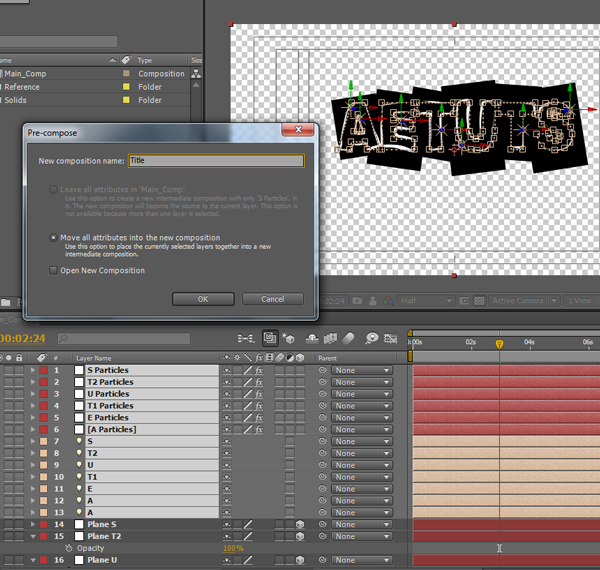The height and width of the screenshot is (570, 600).
Task: Click the Opacity 100% value
Action: (x=233, y=548)
